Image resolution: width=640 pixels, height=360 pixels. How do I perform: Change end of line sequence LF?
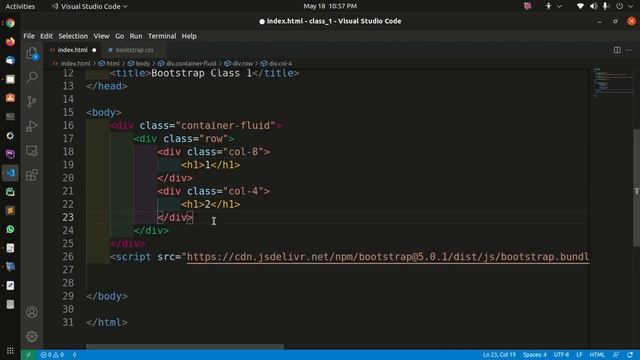pyautogui.click(x=579, y=355)
